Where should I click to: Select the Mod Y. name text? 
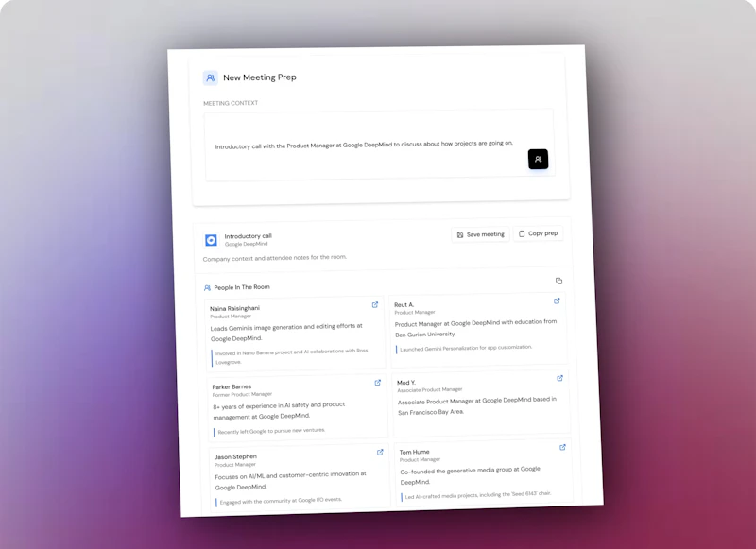[406, 383]
